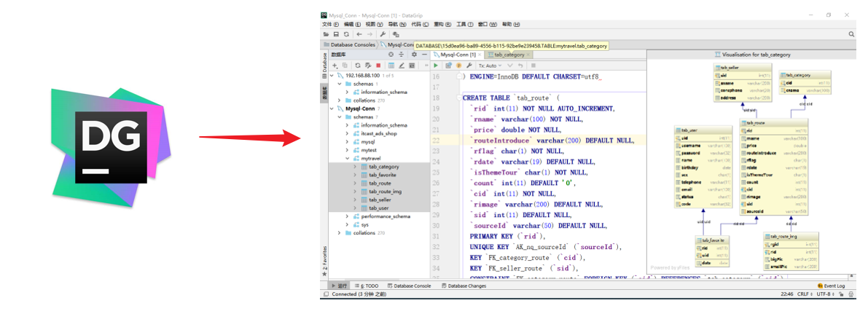
Task: Navigate back with the left arrow icon
Action: click(x=359, y=34)
